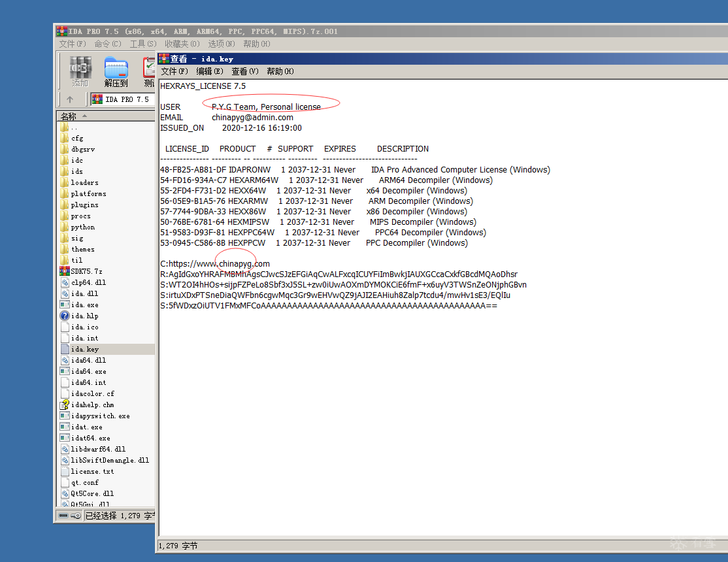Click the IDA PRO 7.5 archive path field

tap(123, 99)
